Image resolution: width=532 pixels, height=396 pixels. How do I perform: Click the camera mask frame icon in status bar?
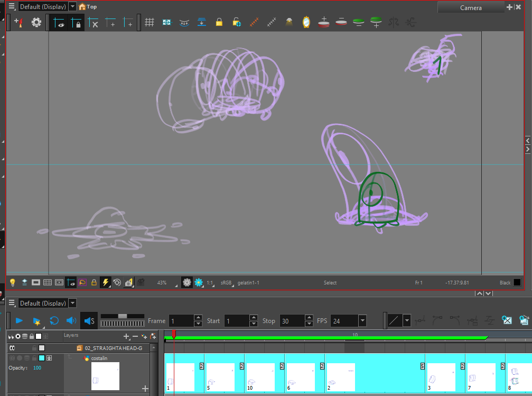[x=59, y=282]
